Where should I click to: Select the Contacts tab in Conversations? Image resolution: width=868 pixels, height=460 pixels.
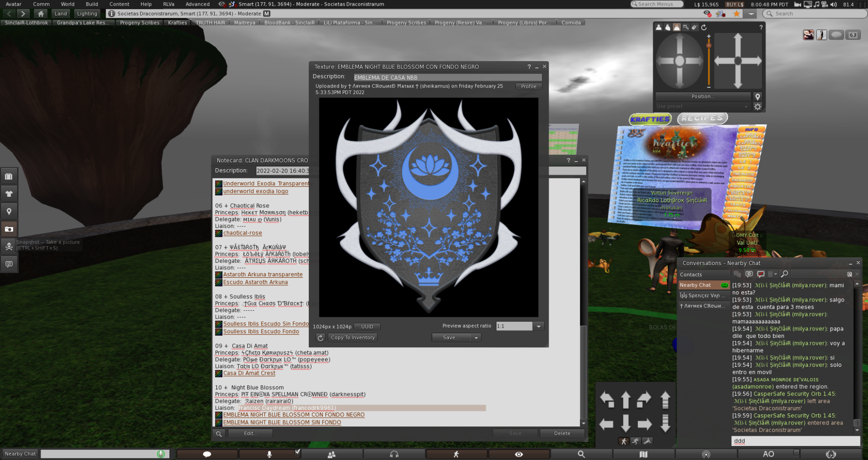click(691, 275)
